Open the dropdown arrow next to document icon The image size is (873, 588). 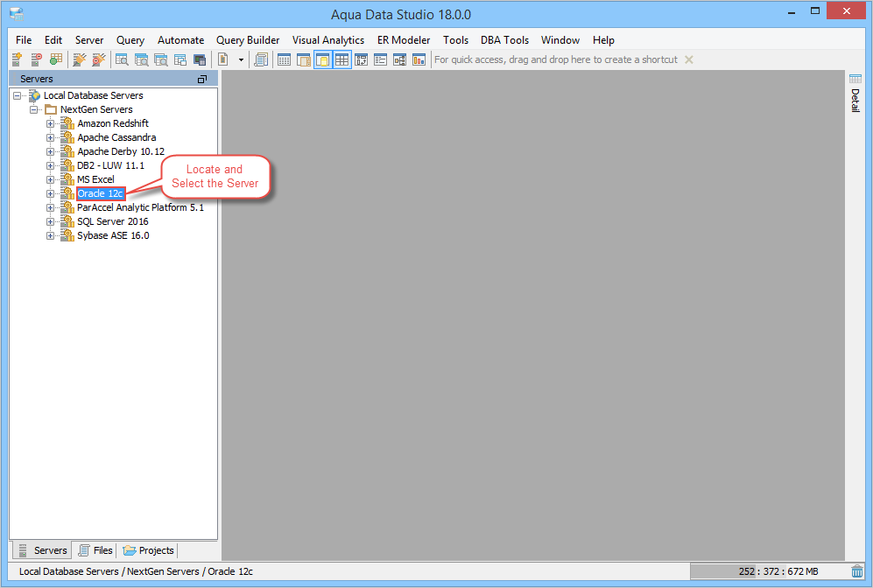(x=241, y=59)
